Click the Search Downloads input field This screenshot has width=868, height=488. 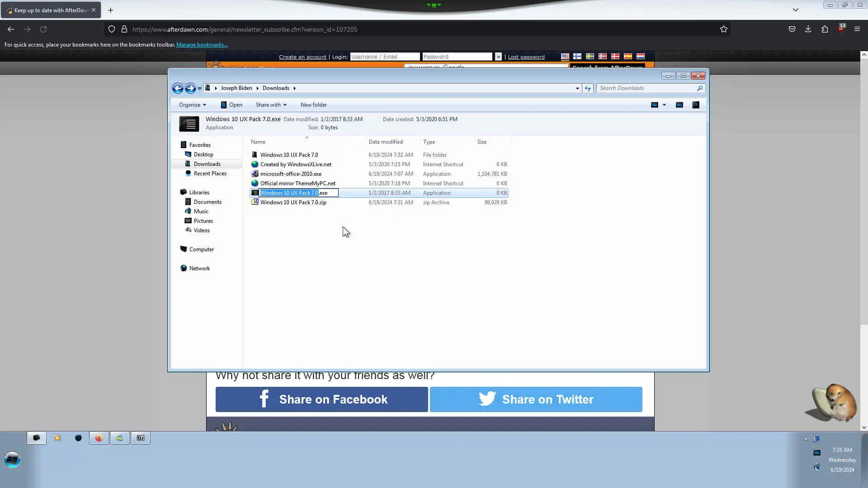(646, 89)
